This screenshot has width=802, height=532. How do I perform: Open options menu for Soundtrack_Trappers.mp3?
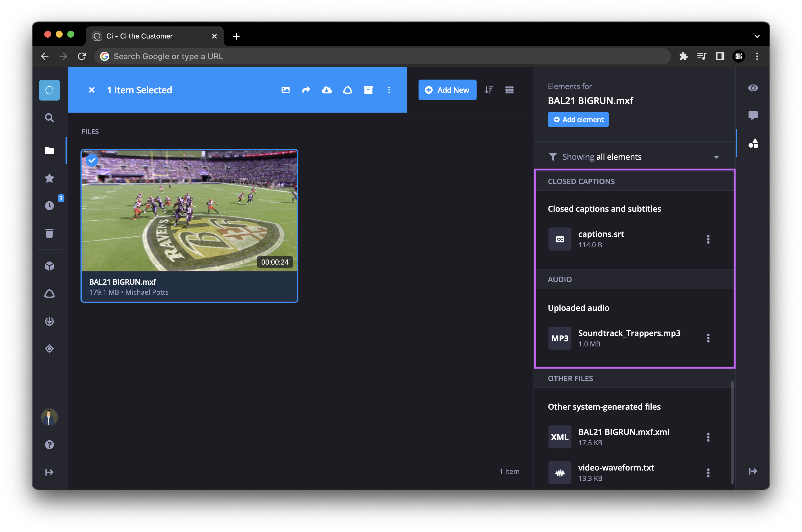pyautogui.click(x=708, y=338)
